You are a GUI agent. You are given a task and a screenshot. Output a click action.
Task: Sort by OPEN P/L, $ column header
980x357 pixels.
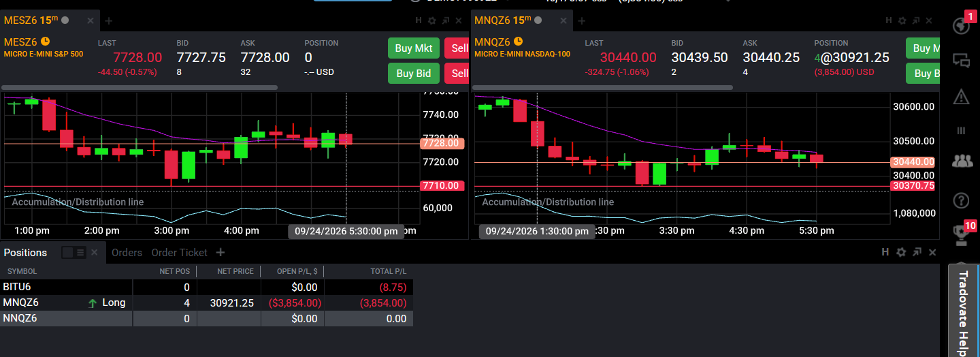point(297,271)
